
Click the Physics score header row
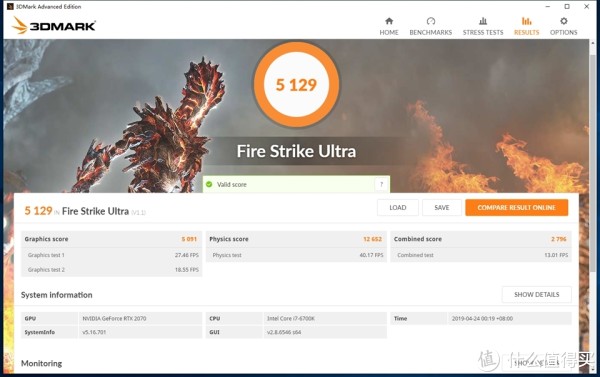click(296, 239)
